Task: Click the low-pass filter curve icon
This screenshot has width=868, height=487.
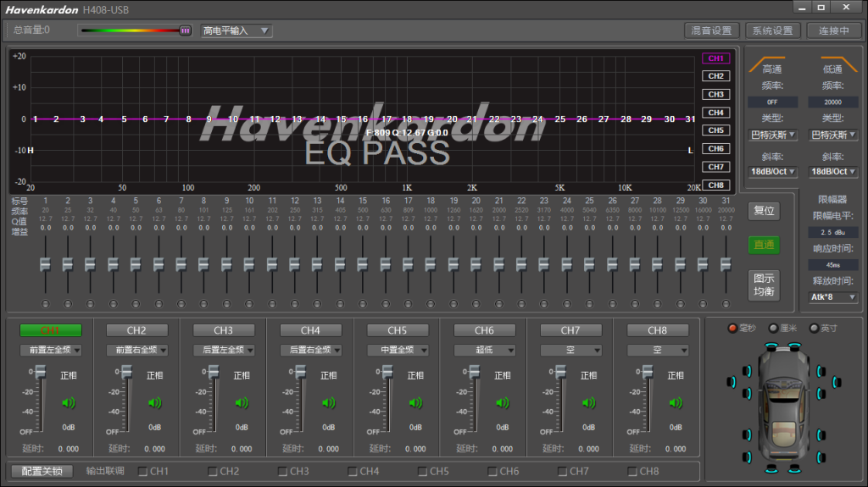Action: point(838,64)
